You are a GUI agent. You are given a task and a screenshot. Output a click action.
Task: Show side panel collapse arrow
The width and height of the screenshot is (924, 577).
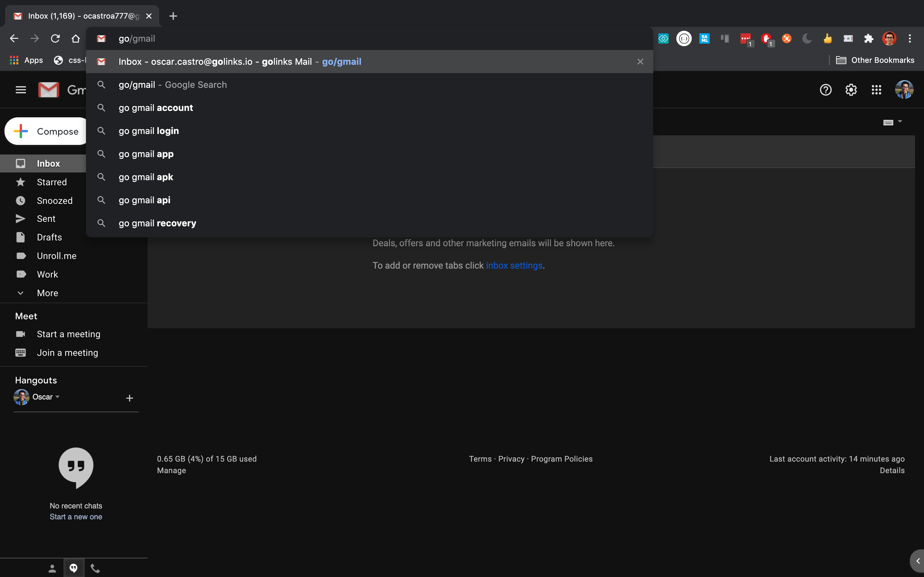(918, 561)
